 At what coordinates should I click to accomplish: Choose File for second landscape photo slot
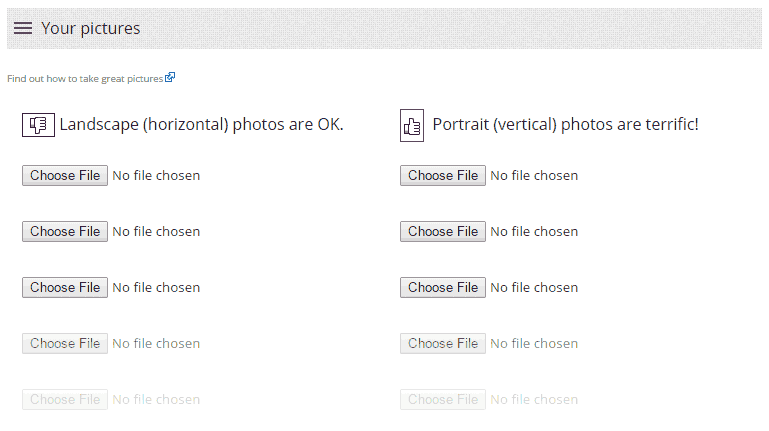coord(65,231)
